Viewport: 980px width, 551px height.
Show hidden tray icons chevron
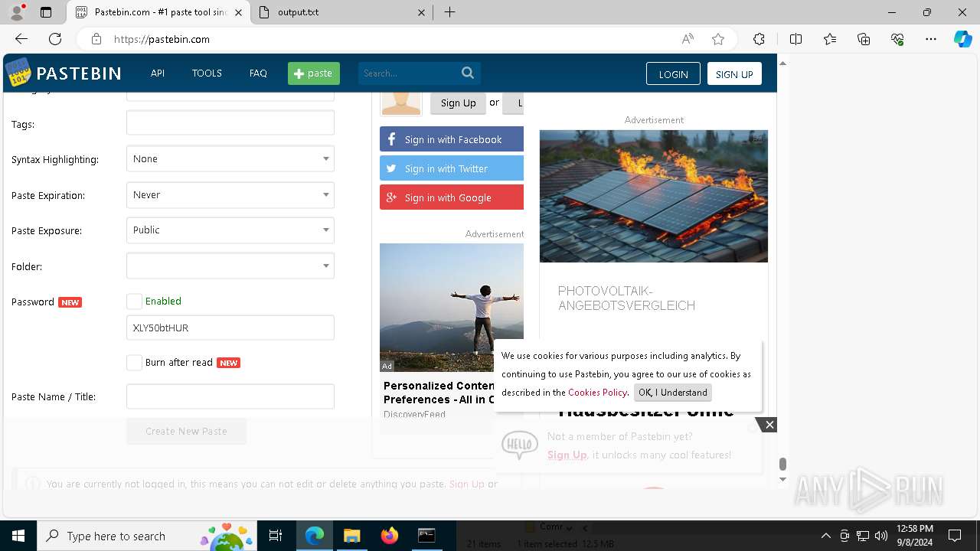(825, 536)
